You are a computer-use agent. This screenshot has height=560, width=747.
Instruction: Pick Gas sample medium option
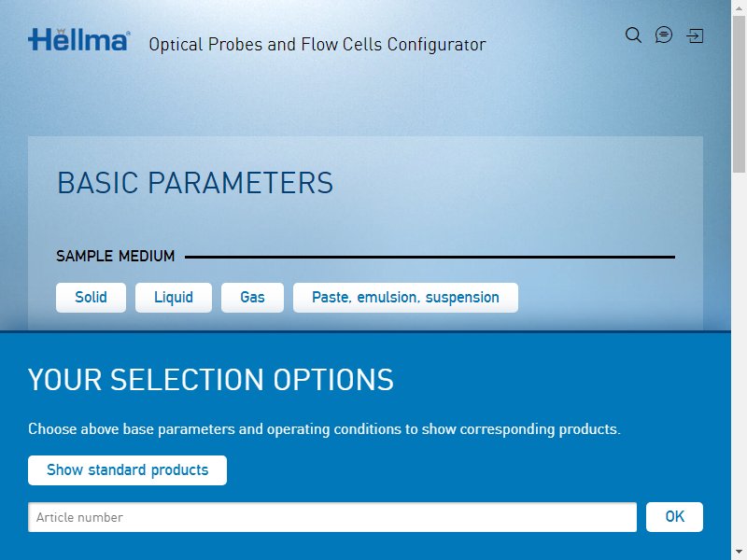tap(252, 298)
